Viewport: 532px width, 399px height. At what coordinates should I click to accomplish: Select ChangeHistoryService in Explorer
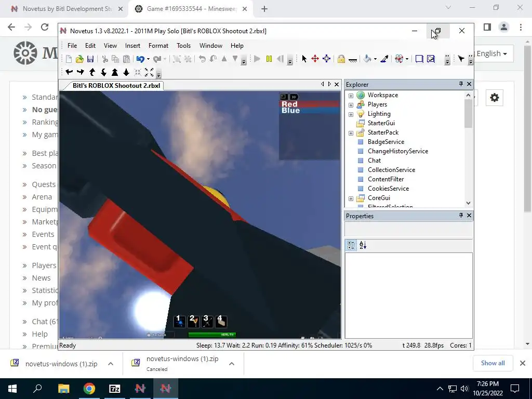397,151
